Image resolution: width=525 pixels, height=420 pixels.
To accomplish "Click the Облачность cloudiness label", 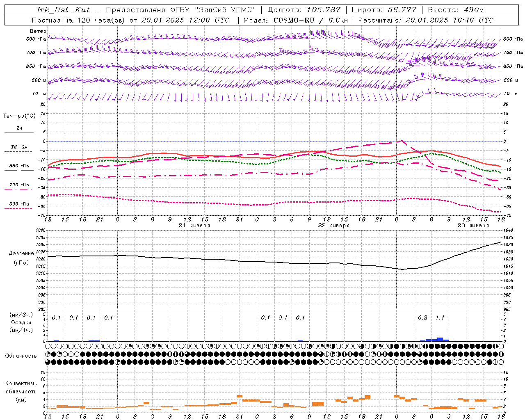I will click(21, 356).
